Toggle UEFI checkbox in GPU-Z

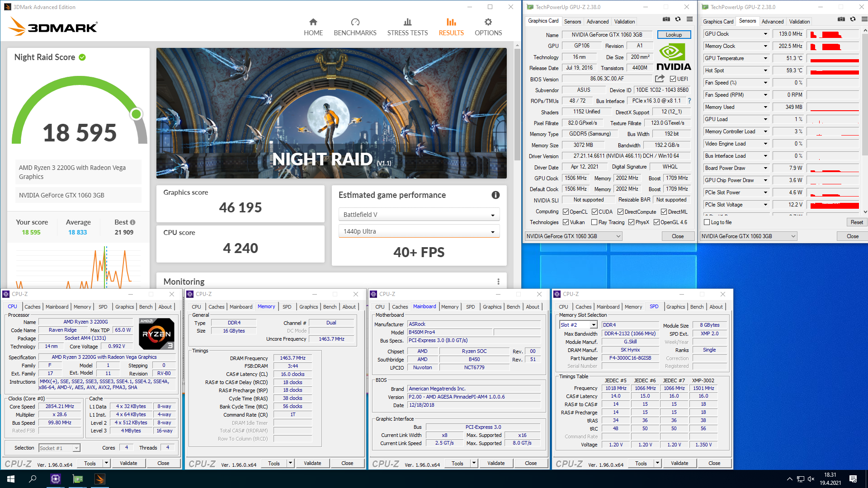[x=673, y=79]
